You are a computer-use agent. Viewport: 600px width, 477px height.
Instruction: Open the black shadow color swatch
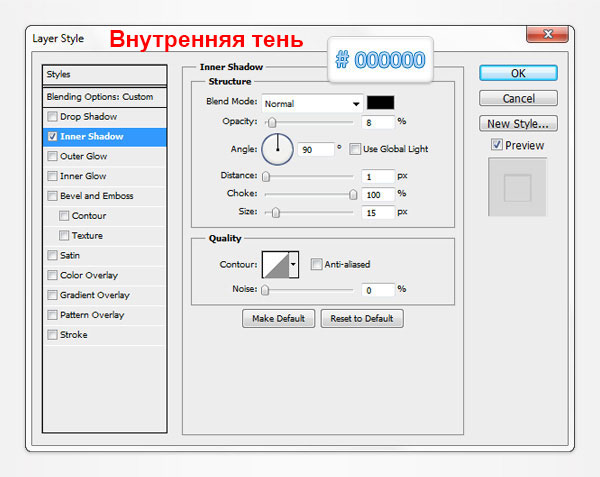(x=380, y=103)
